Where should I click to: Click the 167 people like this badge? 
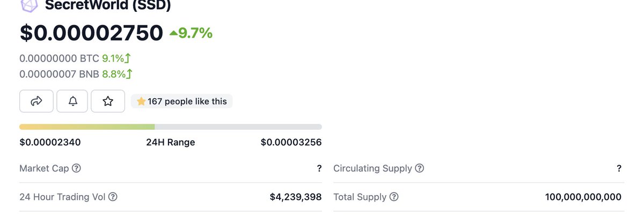coord(182,101)
